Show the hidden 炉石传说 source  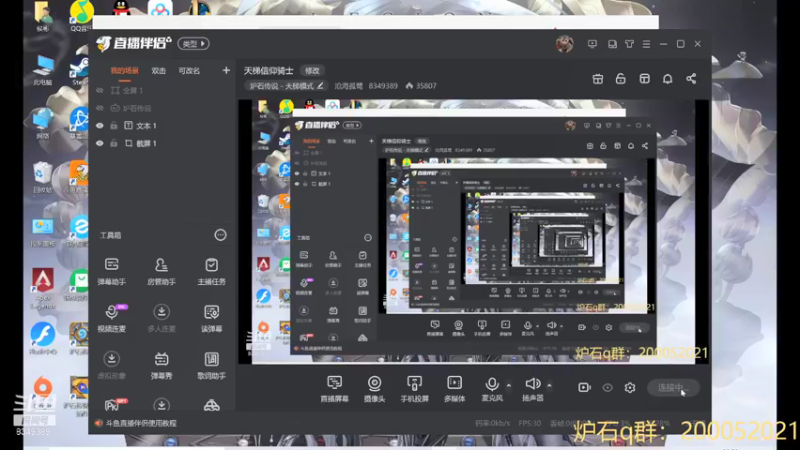coord(100,108)
